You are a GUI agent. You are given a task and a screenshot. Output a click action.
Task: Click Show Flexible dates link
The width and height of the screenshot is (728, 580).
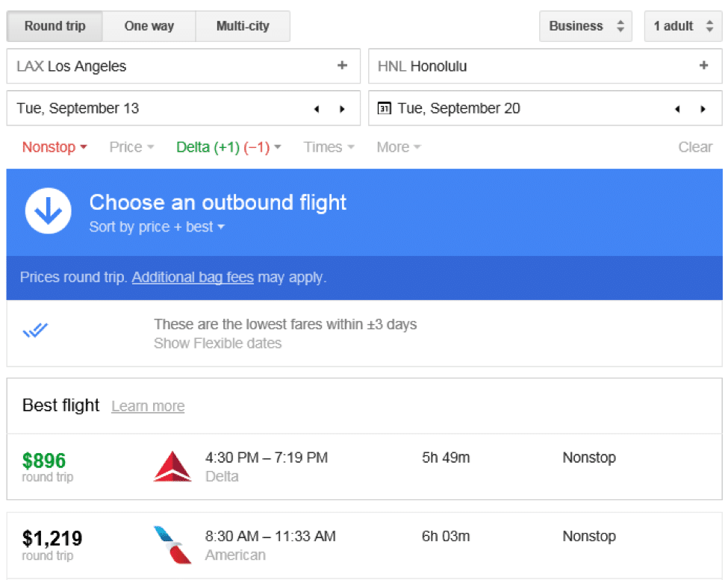(x=217, y=343)
